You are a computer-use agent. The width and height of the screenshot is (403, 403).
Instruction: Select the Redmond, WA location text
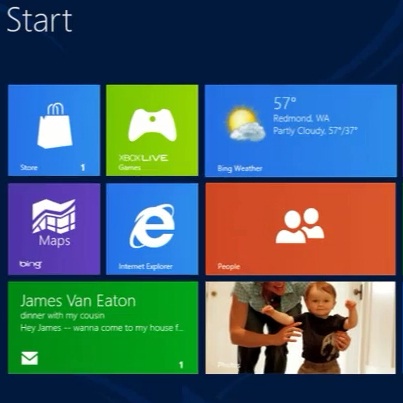pyautogui.click(x=301, y=118)
